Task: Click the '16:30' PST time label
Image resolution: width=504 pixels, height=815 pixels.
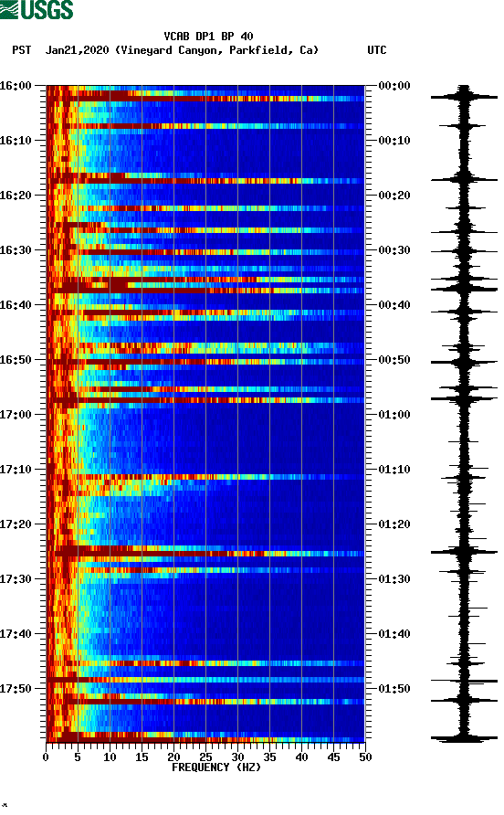Action: pos(16,250)
